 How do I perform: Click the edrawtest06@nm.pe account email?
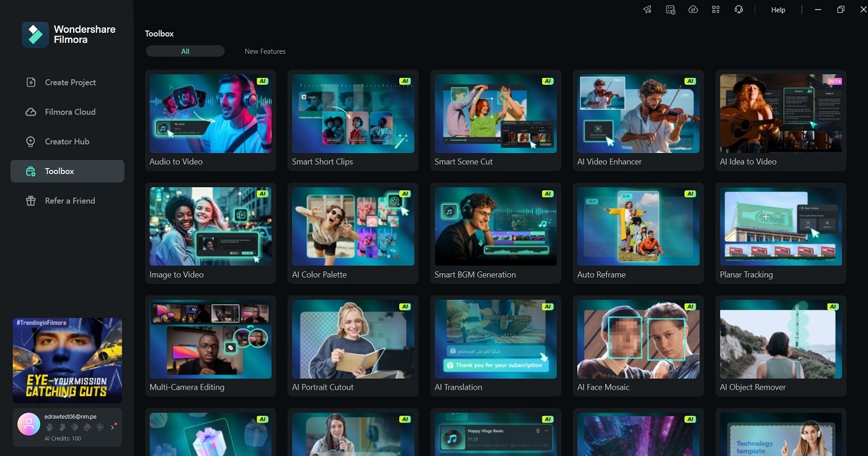click(x=70, y=417)
